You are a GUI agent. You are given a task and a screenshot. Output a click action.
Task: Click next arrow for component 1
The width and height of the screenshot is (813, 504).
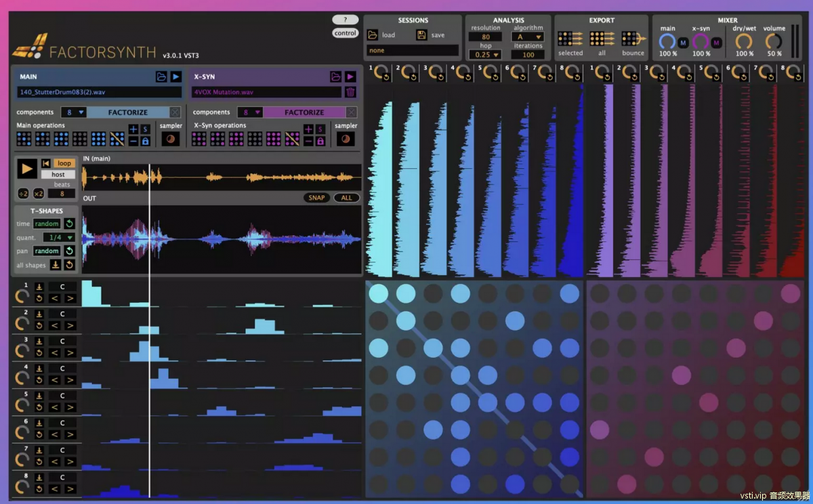pyautogui.click(x=70, y=298)
